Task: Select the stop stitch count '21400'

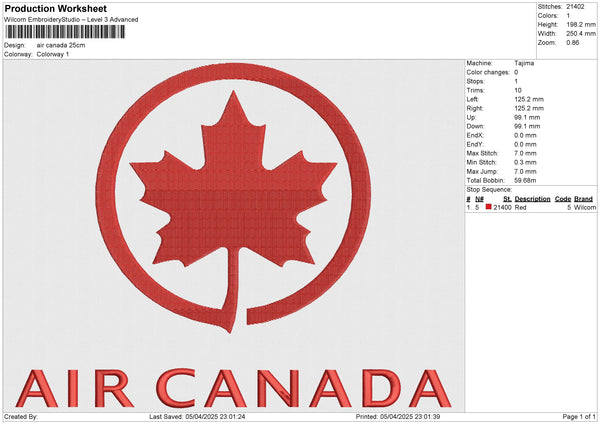Action: coord(502,207)
